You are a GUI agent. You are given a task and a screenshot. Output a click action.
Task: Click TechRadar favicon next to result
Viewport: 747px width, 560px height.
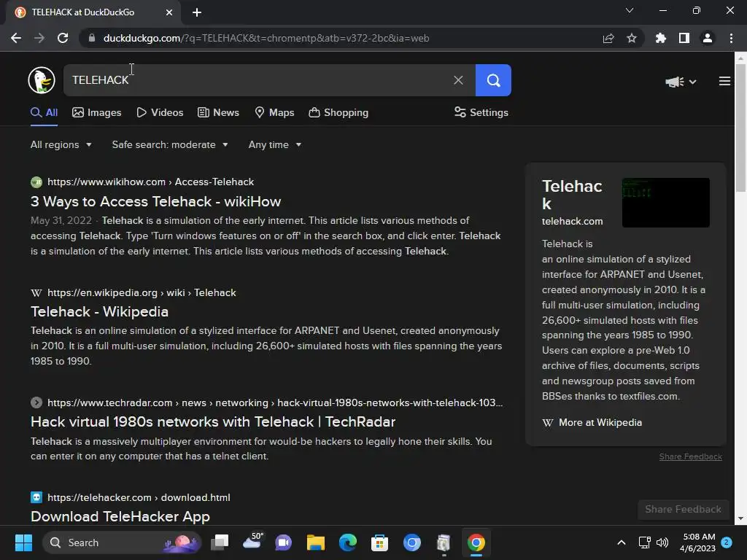[36, 402]
